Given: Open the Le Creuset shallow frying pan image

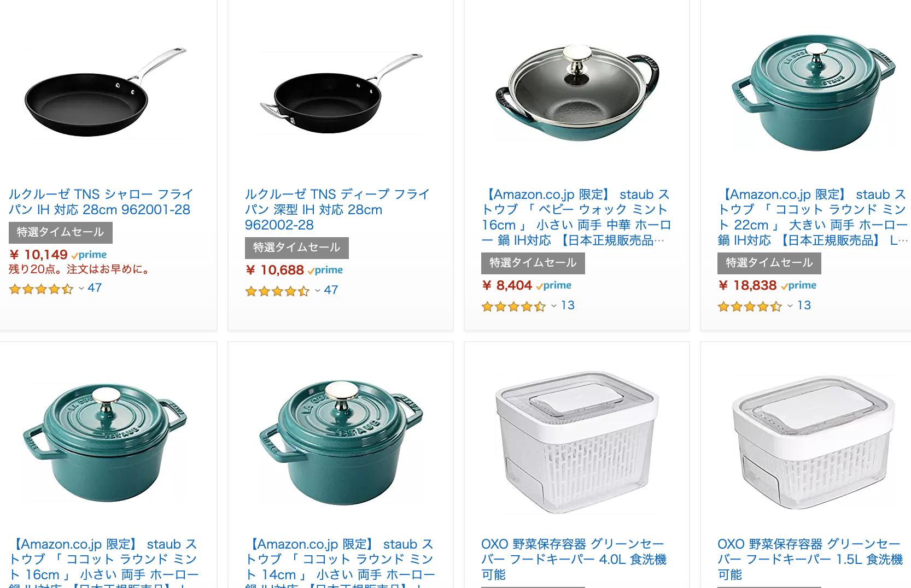Looking at the screenshot, I should pos(106,93).
